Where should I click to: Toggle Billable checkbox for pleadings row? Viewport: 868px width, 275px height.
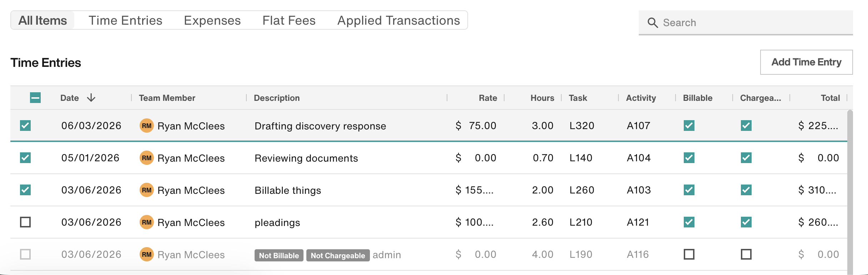[689, 222]
